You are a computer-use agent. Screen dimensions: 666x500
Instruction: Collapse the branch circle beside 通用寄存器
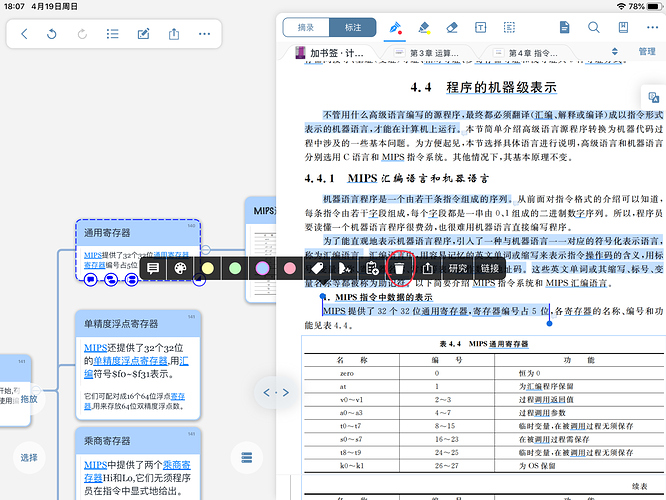click(x=206, y=249)
